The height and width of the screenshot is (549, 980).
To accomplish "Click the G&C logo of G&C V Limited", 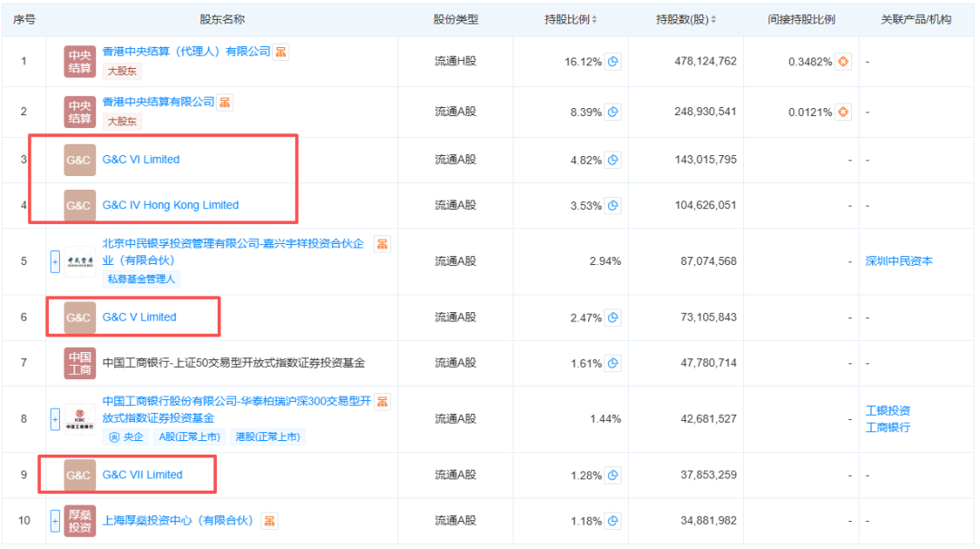I will click(80, 318).
